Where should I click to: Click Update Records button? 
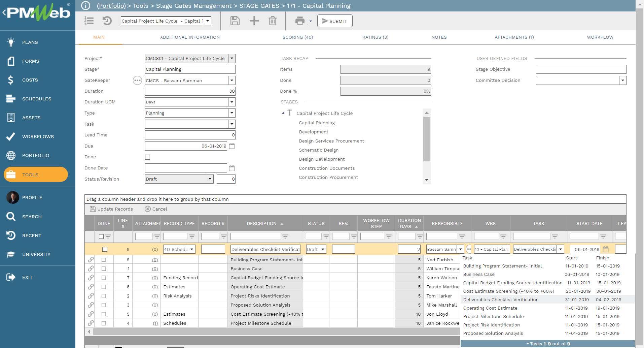pyautogui.click(x=111, y=209)
